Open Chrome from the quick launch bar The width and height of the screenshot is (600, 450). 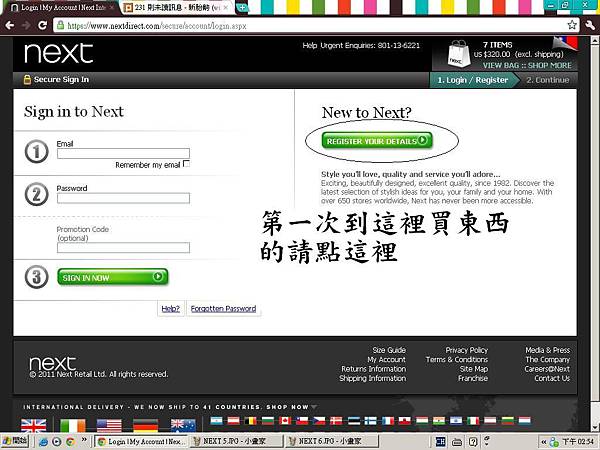click(70, 442)
